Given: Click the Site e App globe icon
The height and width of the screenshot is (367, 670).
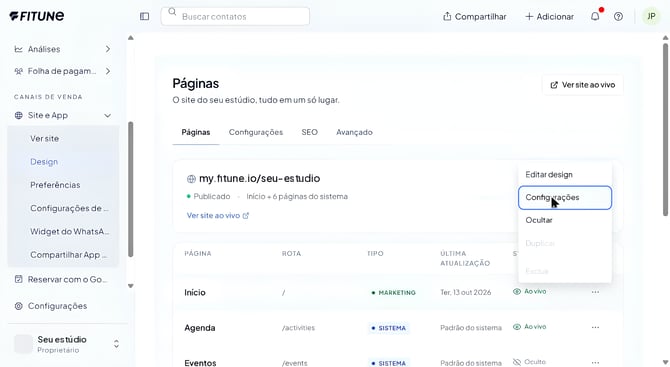Looking at the screenshot, I should pos(18,115).
